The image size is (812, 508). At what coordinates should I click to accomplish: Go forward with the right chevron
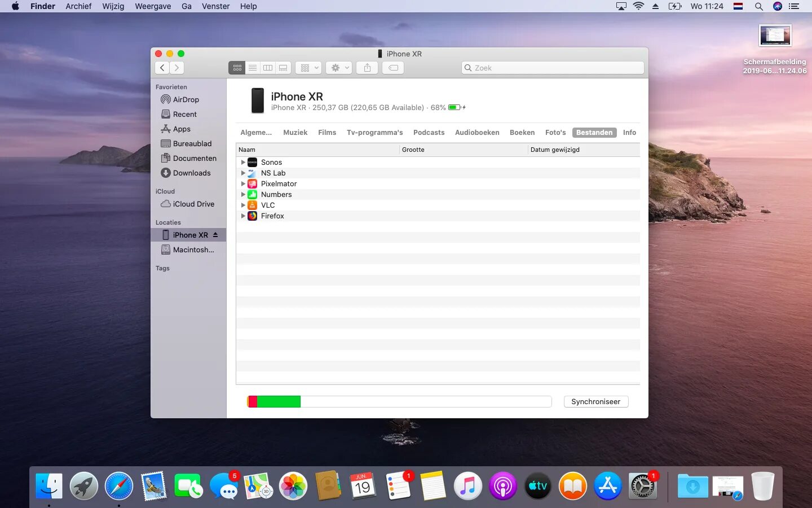pos(176,68)
